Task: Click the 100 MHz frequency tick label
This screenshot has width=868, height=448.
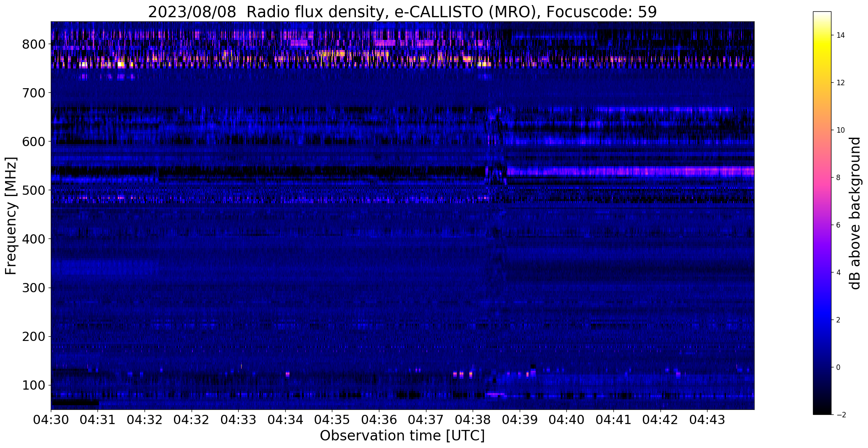Action: coord(34,385)
